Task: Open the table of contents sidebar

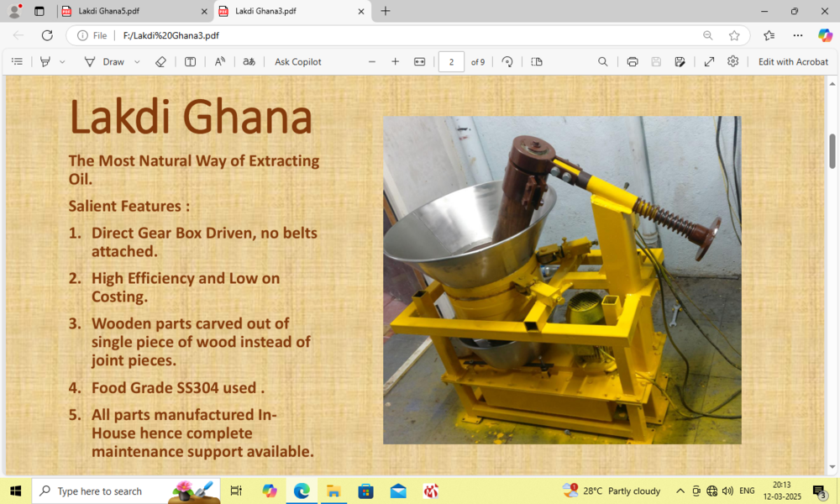Action: pyautogui.click(x=17, y=61)
